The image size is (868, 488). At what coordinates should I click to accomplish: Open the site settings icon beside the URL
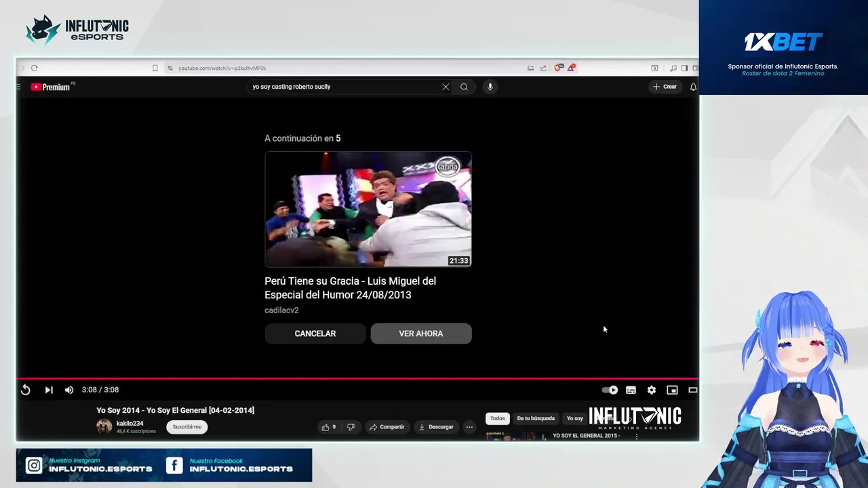pos(170,68)
